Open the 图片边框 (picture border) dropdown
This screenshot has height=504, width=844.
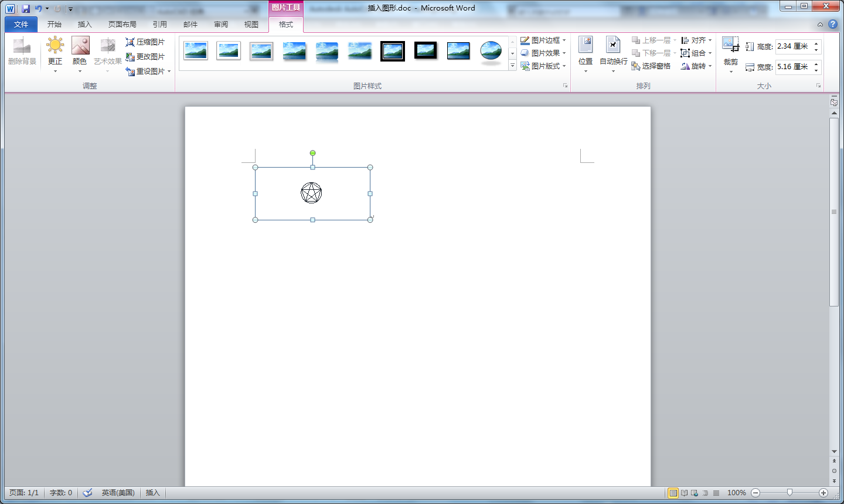pyautogui.click(x=543, y=40)
